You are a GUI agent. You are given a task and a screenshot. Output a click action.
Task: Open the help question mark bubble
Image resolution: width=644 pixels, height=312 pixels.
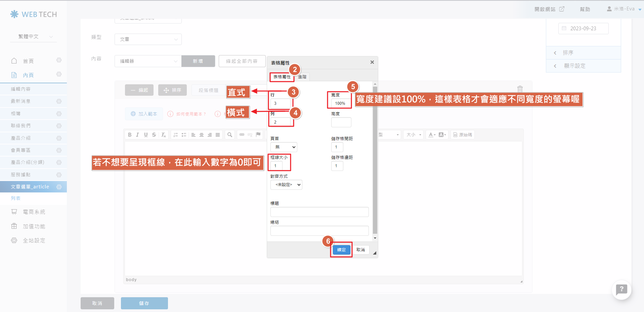pyautogui.click(x=621, y=289)
